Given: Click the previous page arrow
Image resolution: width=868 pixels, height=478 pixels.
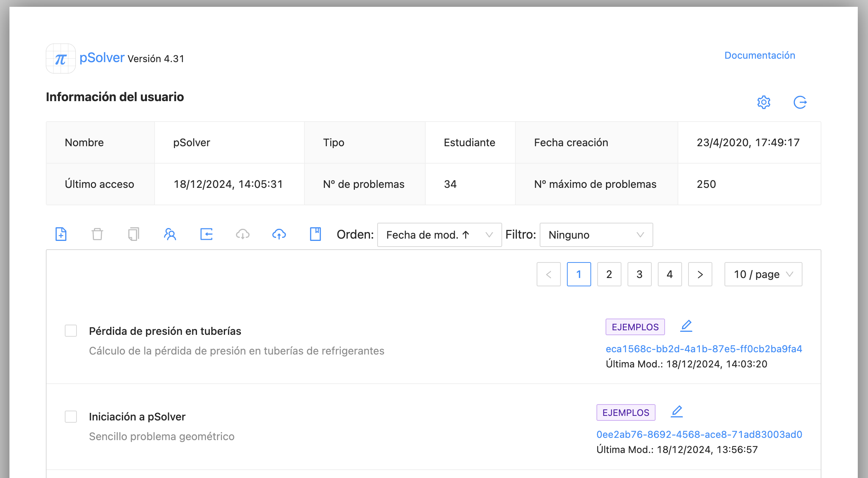Looking at the screenshot, I should pyautogui.click(x=548, y=274).
